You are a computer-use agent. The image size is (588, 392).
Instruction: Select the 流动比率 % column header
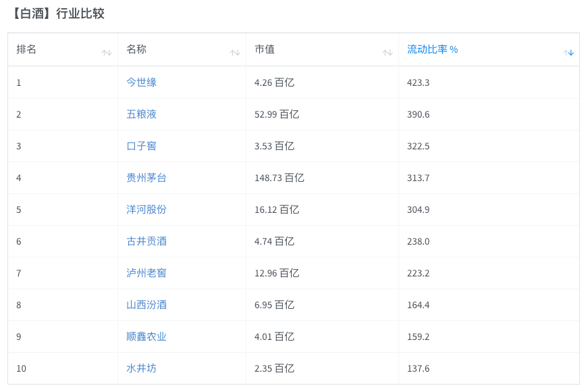[432, 49]
